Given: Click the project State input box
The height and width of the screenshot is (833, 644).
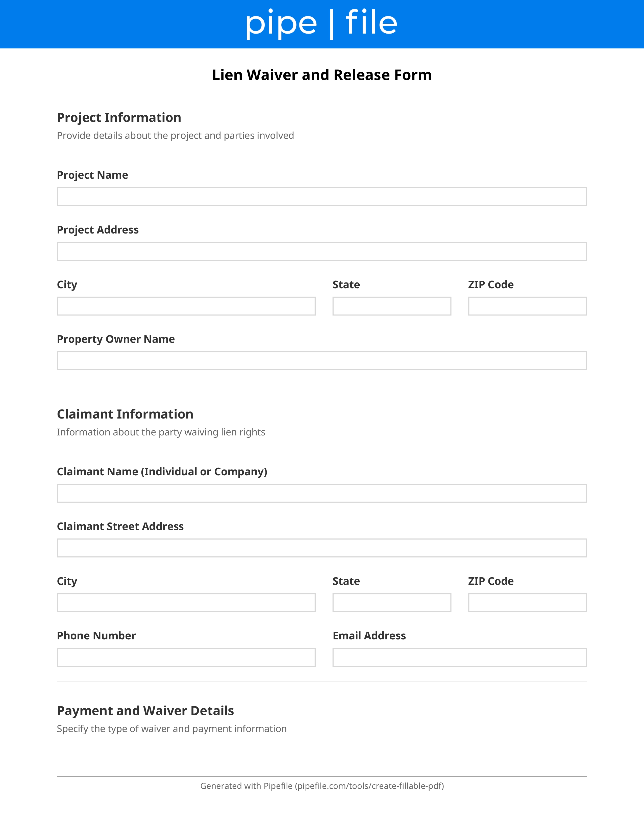Looking at the screenshot, I should click(392, 306).
